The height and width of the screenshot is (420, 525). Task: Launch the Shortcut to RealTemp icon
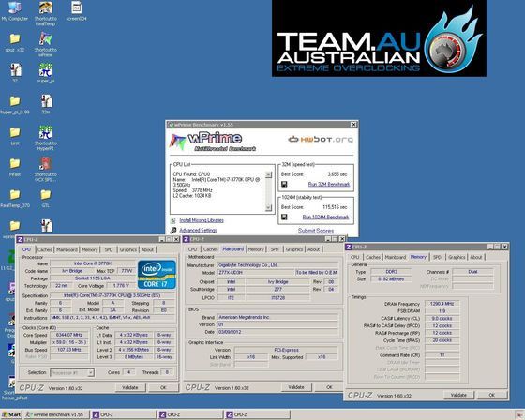[46, 13]
